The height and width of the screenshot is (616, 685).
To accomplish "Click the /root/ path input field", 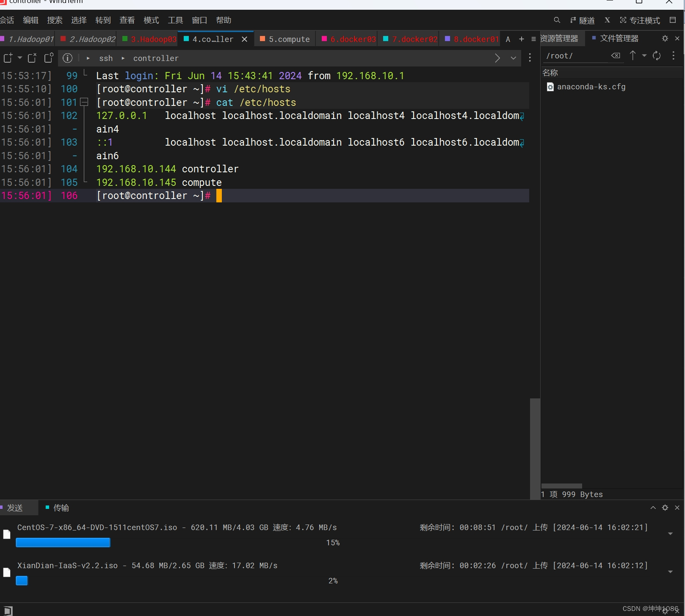I will tap(576, 56).
